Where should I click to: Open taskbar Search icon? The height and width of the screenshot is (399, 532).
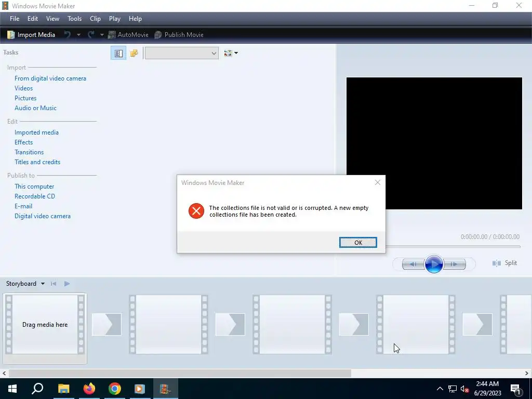(x=37, y=389)
